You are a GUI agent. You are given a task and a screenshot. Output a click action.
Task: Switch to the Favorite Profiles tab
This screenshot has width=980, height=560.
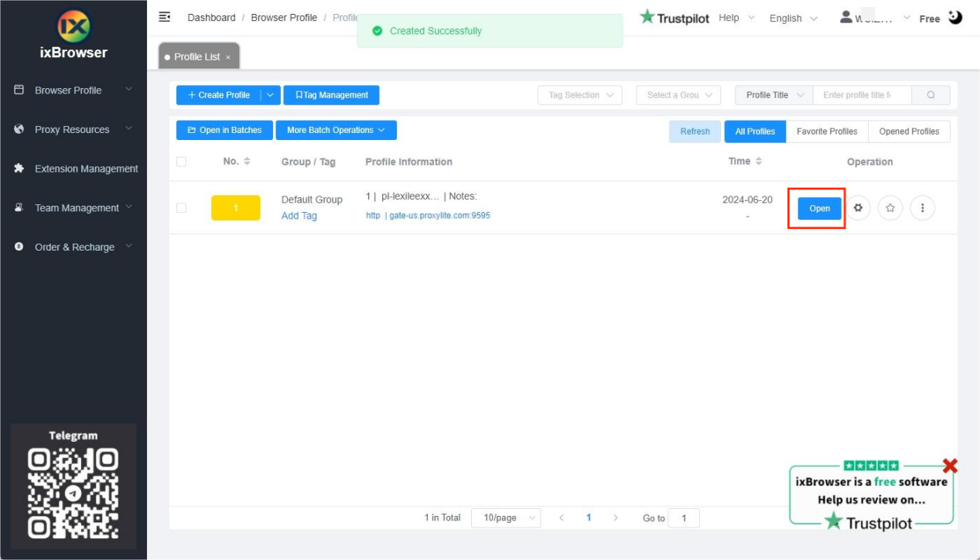[x=827, y=131]
